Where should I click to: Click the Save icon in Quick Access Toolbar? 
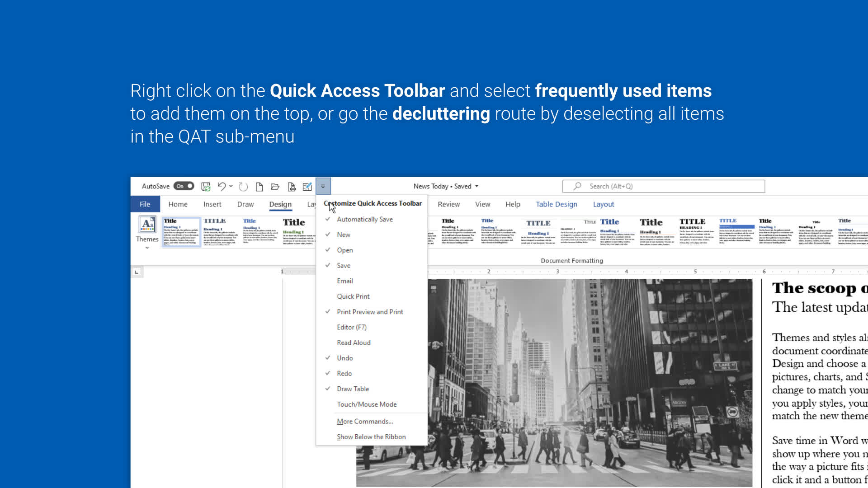pyautogui.click(x=206, y=186)
